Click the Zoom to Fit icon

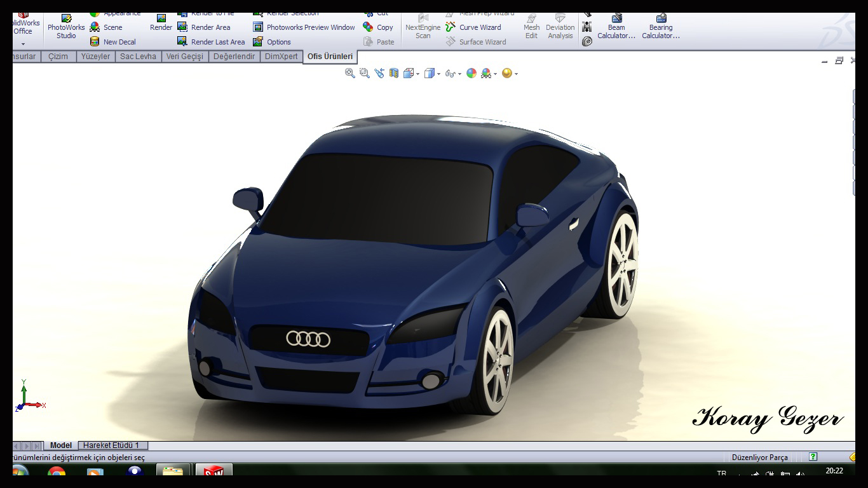[349, 73]
